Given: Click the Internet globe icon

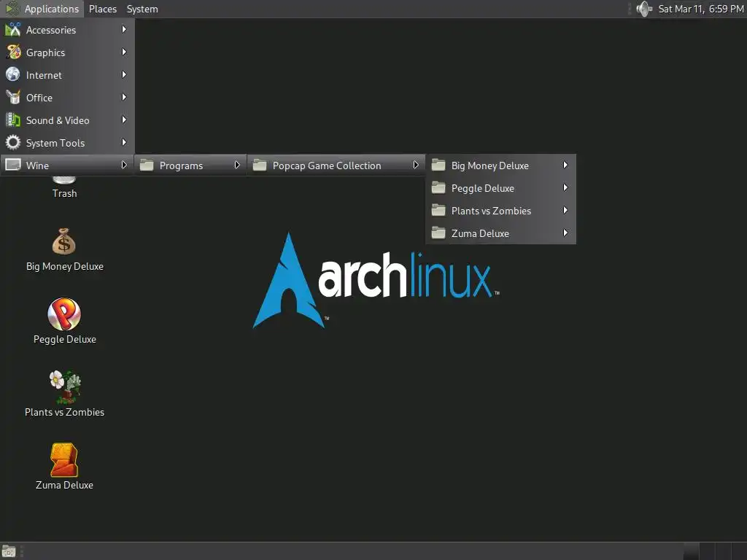Looking at the screenshot, I should coord(13,75).
